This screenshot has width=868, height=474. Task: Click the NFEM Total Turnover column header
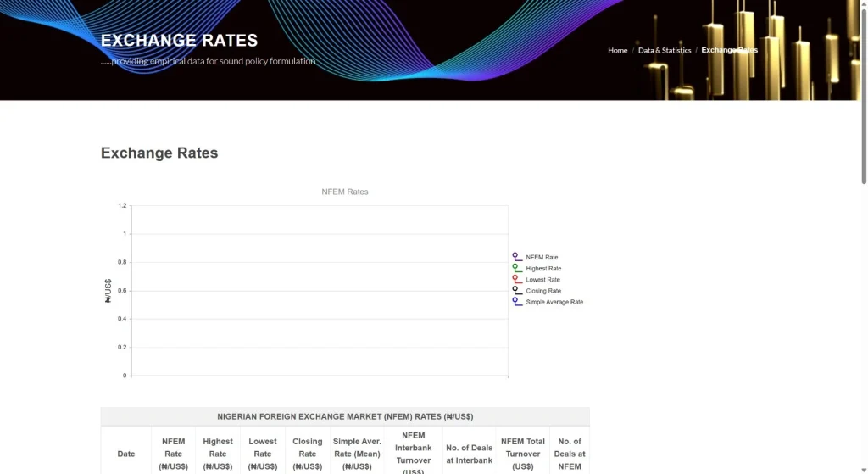pos(522,454)
